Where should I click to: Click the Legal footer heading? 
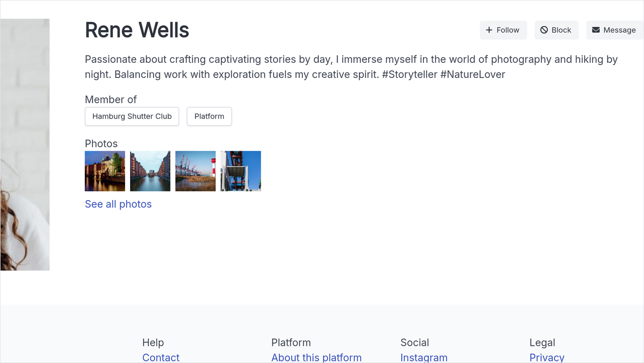click(x=543, y=342)
